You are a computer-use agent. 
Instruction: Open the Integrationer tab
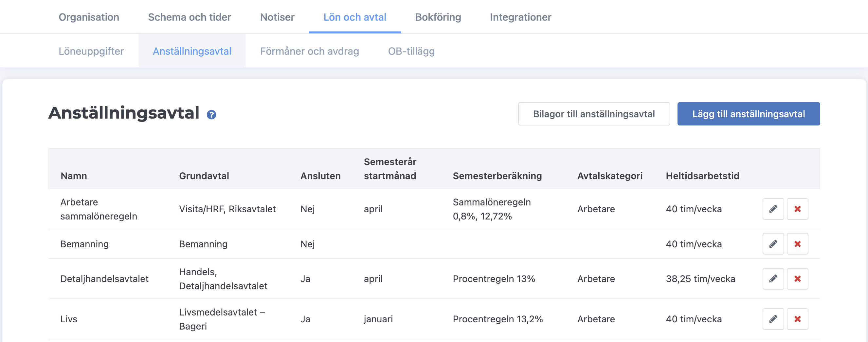click(x=520, y=17)
